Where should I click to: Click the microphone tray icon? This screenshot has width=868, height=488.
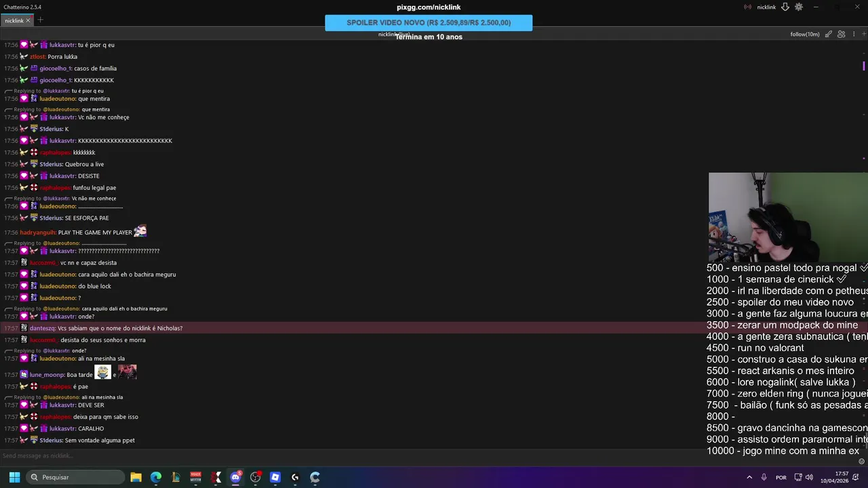click(764, 477)
